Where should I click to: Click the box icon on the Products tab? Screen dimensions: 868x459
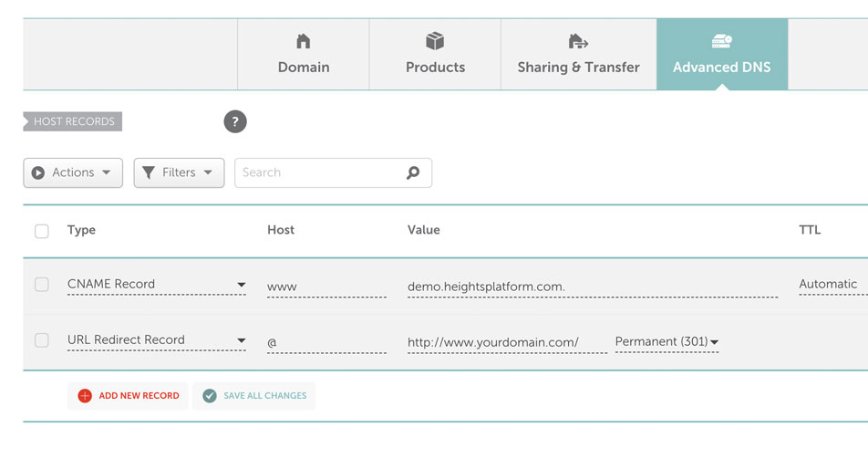tap(435, 41)
